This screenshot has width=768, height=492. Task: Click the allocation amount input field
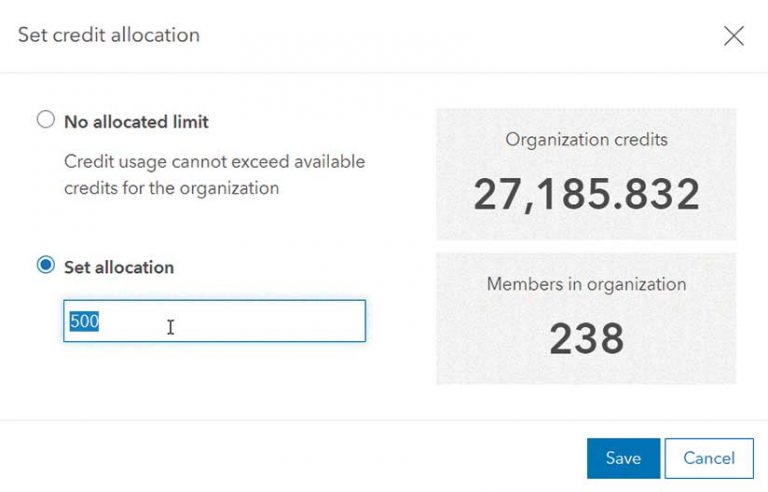[x=214, y=322]
